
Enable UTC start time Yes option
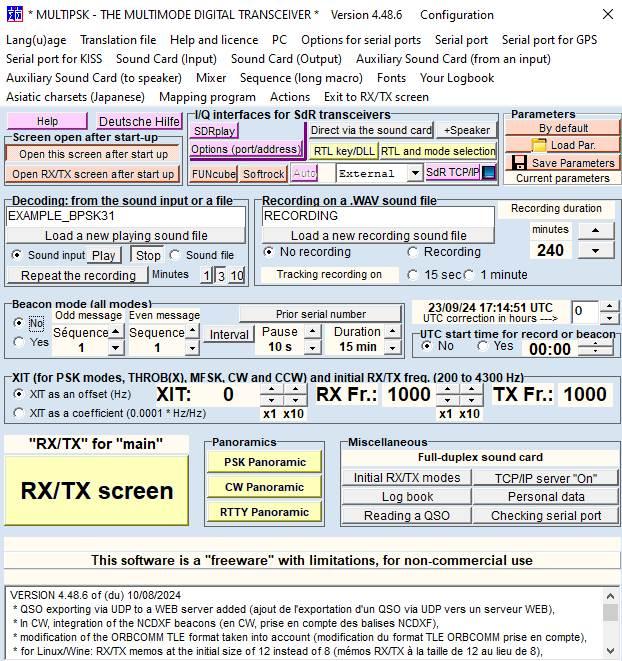coord(482,346)
